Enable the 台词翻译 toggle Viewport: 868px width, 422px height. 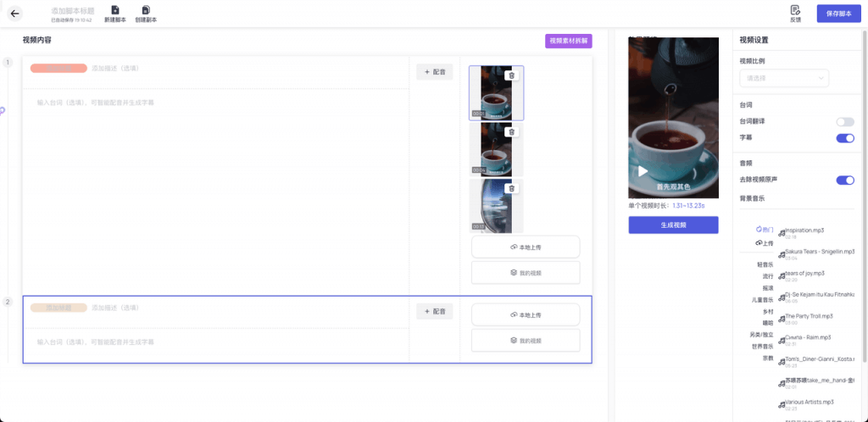tap(844, 122)
